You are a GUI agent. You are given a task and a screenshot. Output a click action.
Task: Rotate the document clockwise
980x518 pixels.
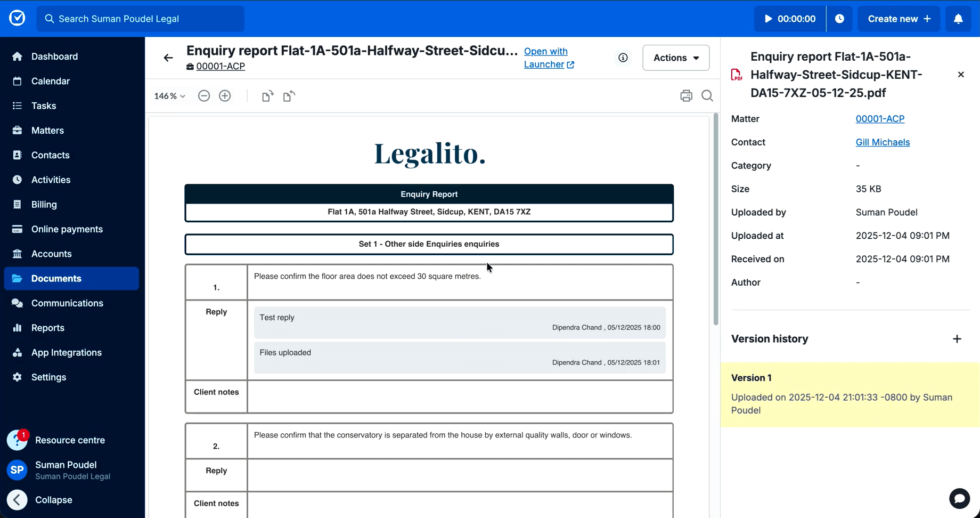(x=267, y=96)
